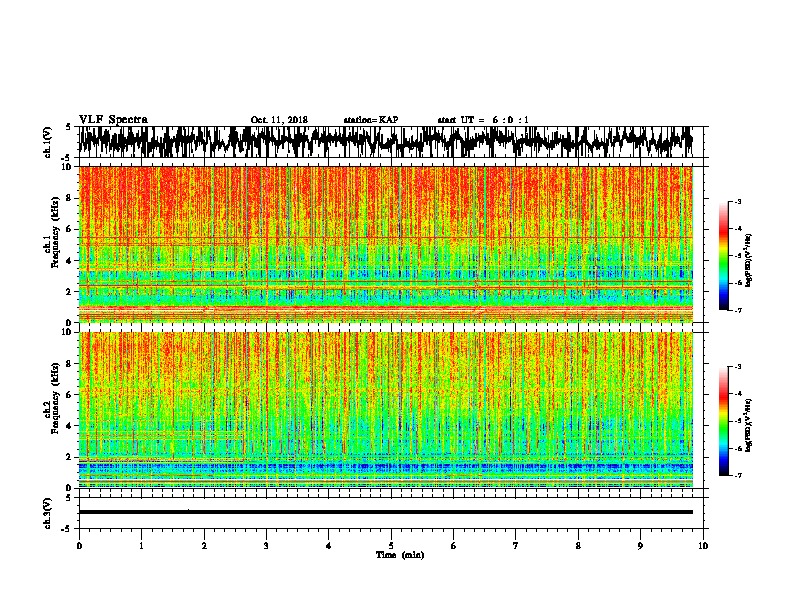Click the ch.1 spectrogram panel

tap(386, 244)
